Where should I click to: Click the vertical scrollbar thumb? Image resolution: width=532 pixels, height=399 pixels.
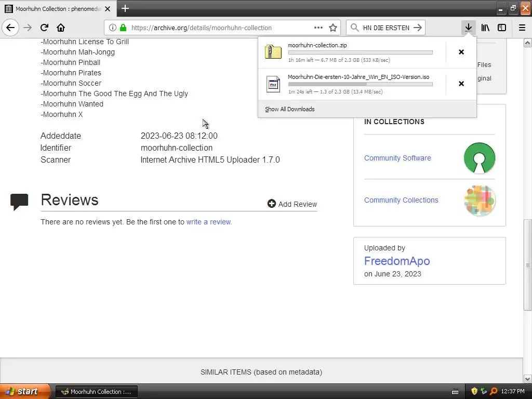coord(527,264)
